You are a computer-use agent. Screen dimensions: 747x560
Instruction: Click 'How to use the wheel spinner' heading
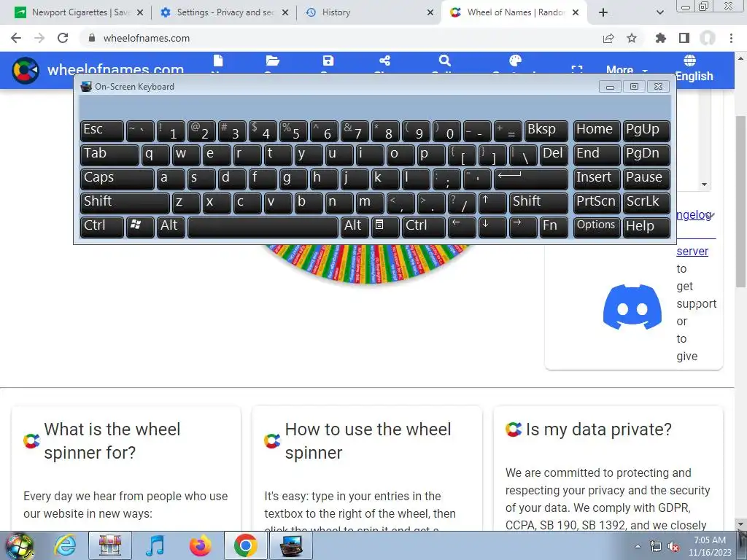[368, 441]
